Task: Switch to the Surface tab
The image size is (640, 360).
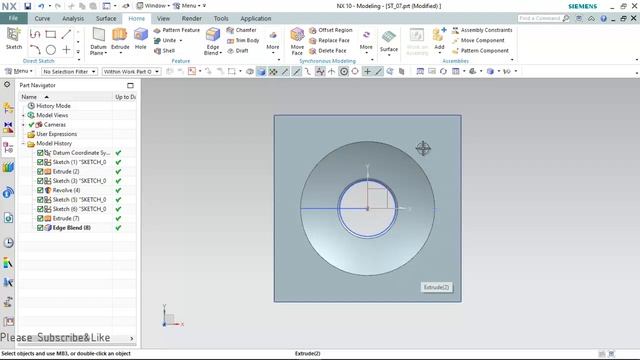Action: [106, 18]
